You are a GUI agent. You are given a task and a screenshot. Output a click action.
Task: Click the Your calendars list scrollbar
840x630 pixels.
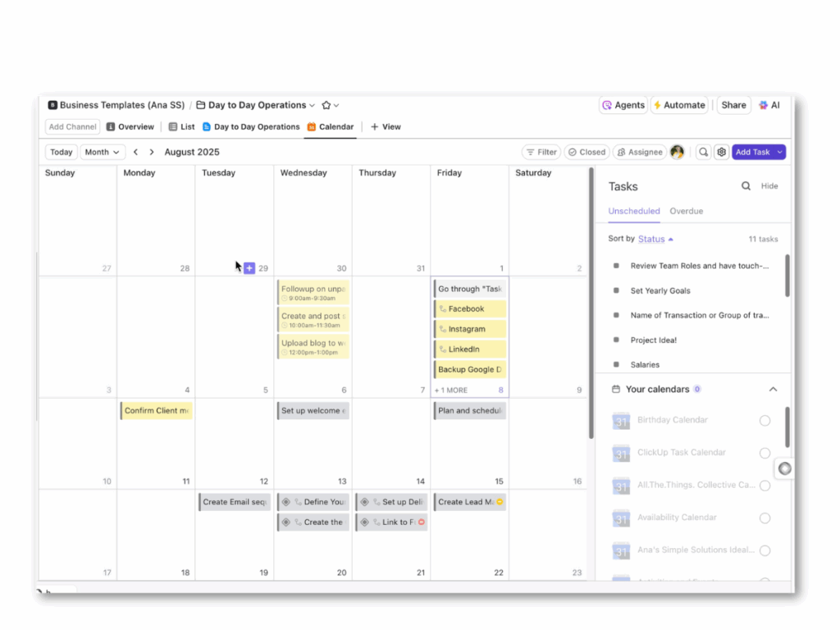click(x=787, y=427)
